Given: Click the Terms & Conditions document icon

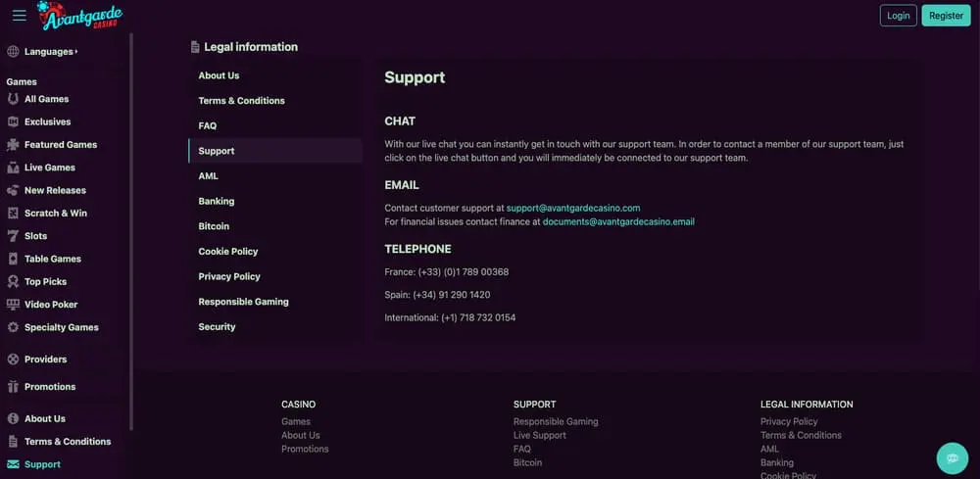Looking at the screenshot, I should click(13, 442).
